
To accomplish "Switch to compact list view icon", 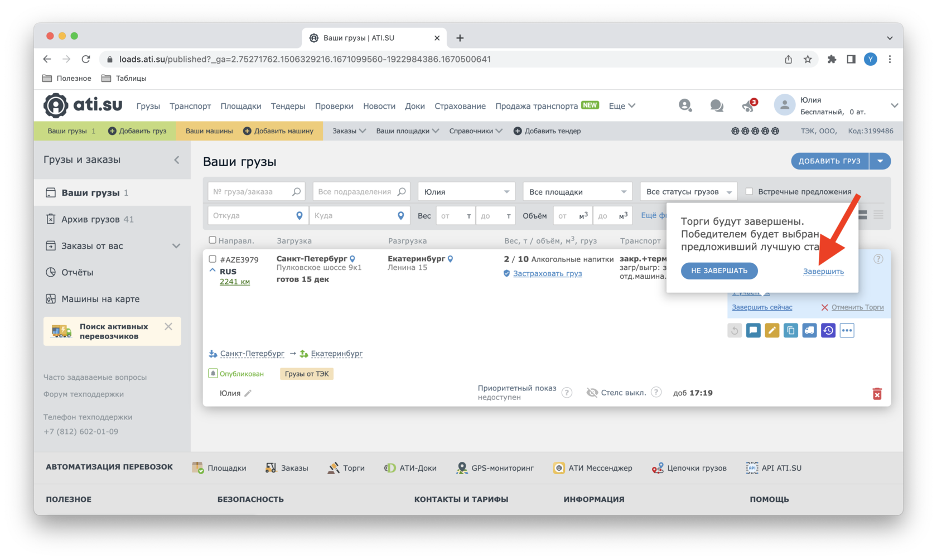I will tap(878, 215).
